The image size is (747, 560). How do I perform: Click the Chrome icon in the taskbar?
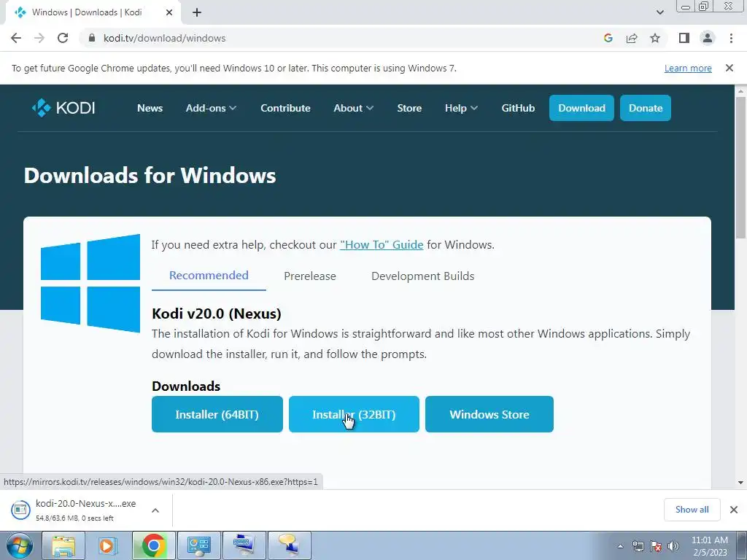(153, 545)
